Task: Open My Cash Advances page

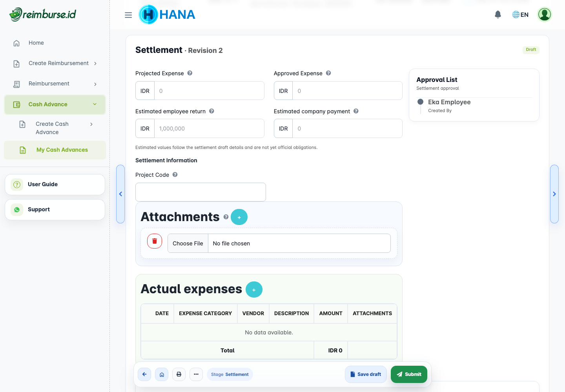Action: [x=55, y=150]
